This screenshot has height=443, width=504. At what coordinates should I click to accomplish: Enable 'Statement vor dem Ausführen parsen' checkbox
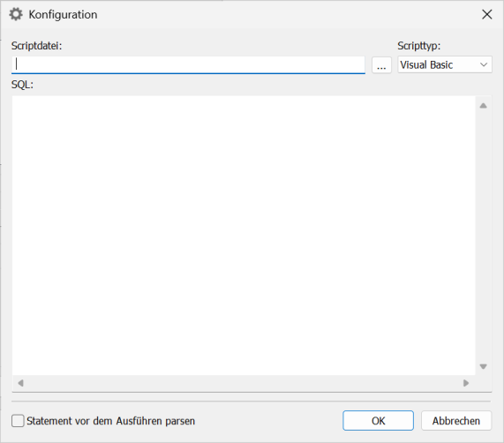click(x=18, y=421)
